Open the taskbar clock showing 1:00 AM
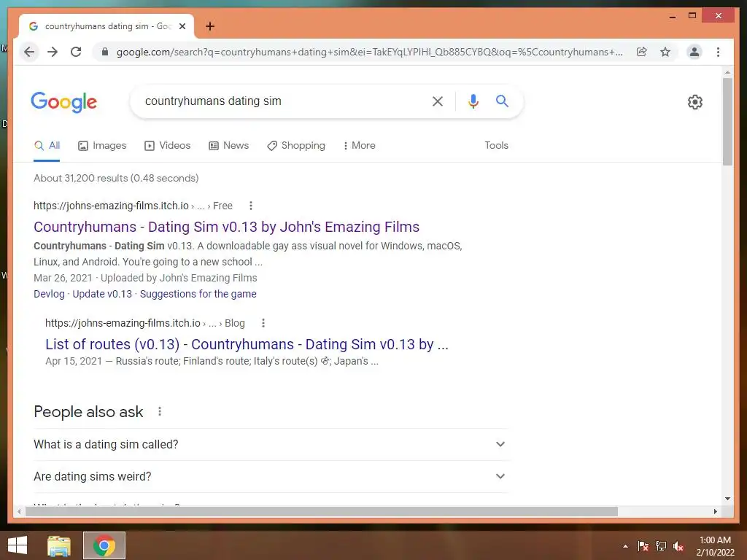The image size is (747, 560). (x=715, y=546)
